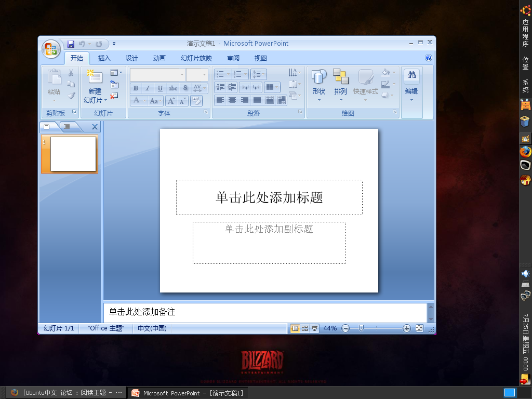The width and height of the screenshot is (532, 399).
Task: Add a new slide with 新建幻灯片 icon
Action: 95,77
